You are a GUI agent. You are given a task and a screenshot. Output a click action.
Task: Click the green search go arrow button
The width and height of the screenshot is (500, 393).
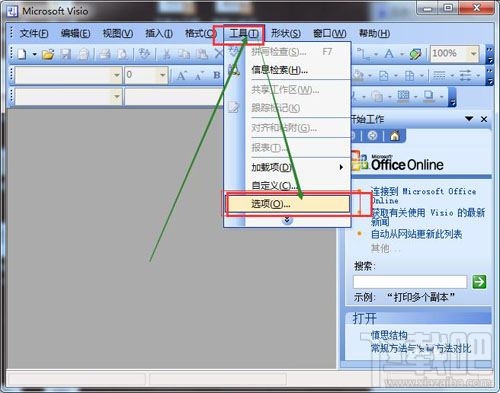point(479,282)
